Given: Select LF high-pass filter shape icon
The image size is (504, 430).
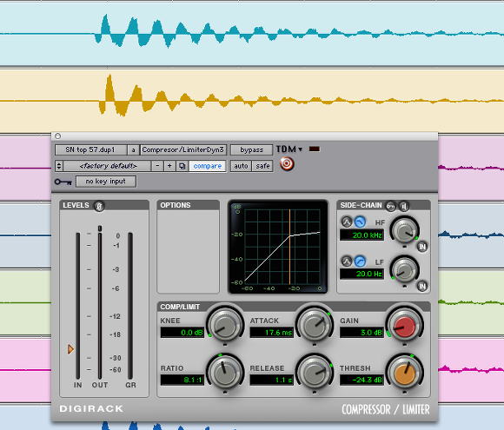Looking at the screenshot, I should 361,261.
